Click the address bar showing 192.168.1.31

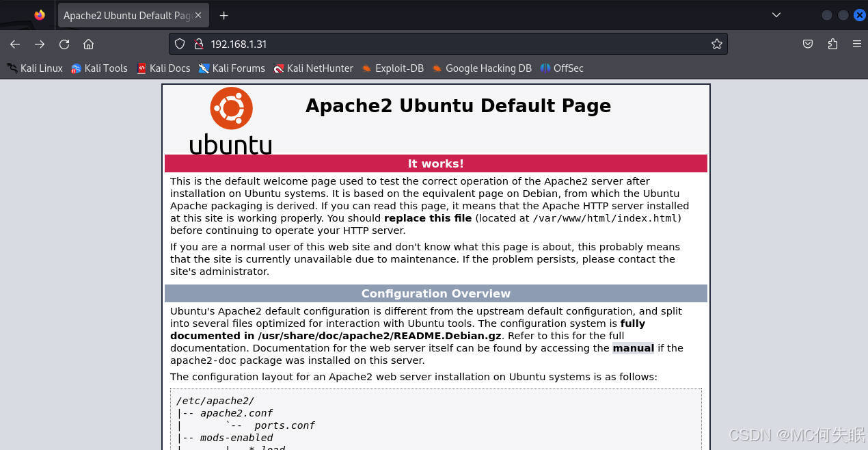(x=448, y=44)
